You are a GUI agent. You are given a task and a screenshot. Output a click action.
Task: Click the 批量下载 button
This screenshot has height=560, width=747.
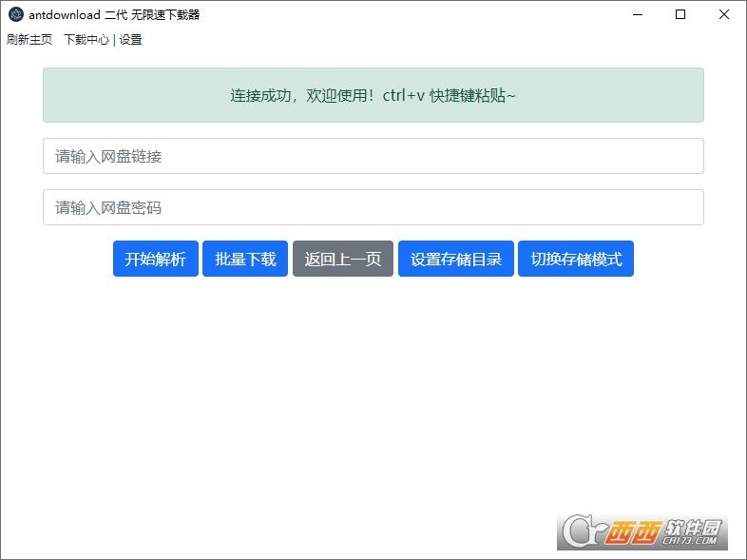click(245, 259)
